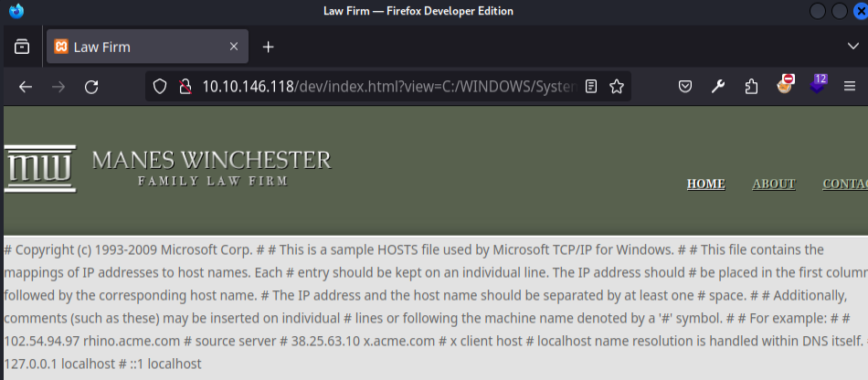Image resolution: width=868 pixels, height=380 pixels.
Task: Open tracking protection shield panel
Action: [159, 86]
